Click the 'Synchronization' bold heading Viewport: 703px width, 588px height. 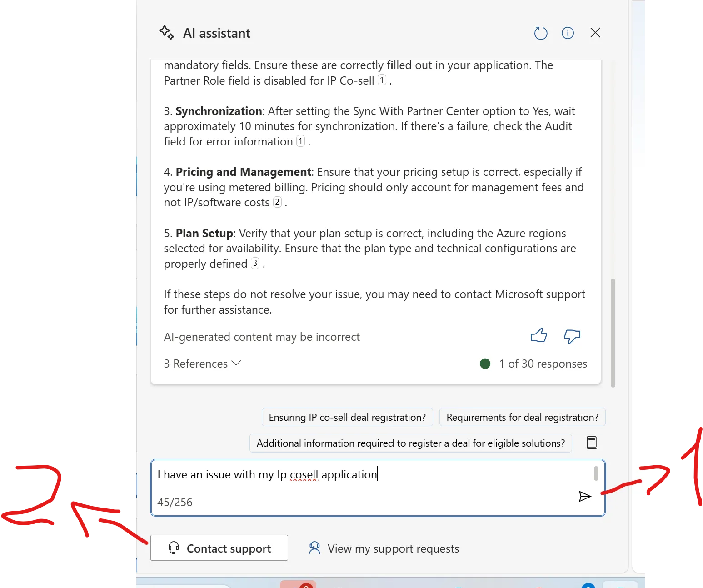pyautogui.click(x=219, y=111)
